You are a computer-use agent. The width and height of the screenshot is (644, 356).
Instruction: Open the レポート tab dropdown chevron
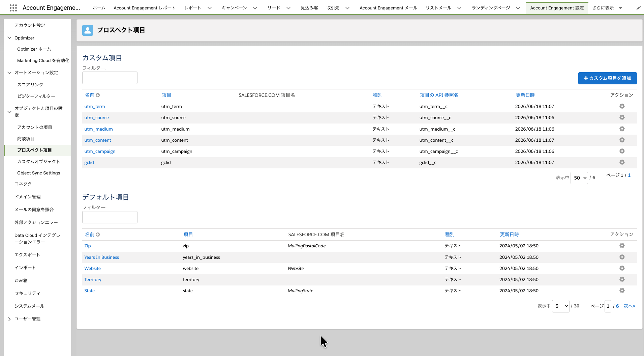[210, 8]
